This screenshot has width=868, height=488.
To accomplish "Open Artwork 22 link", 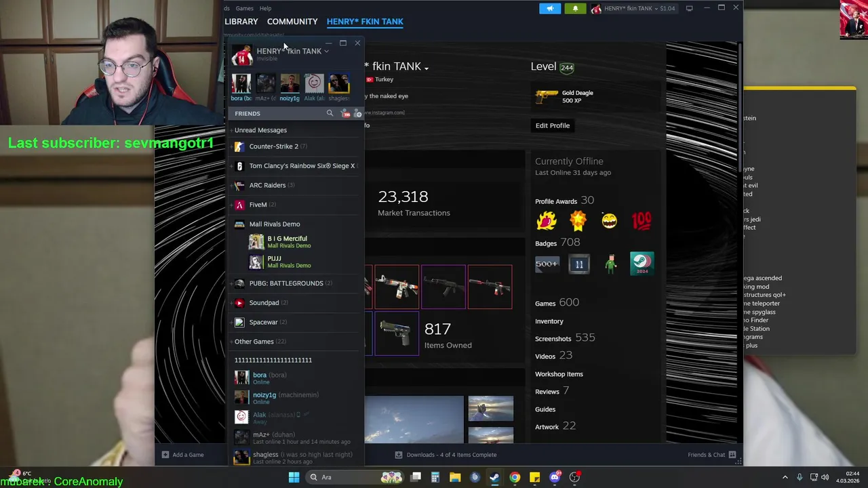I will click(x=555, y=426).
